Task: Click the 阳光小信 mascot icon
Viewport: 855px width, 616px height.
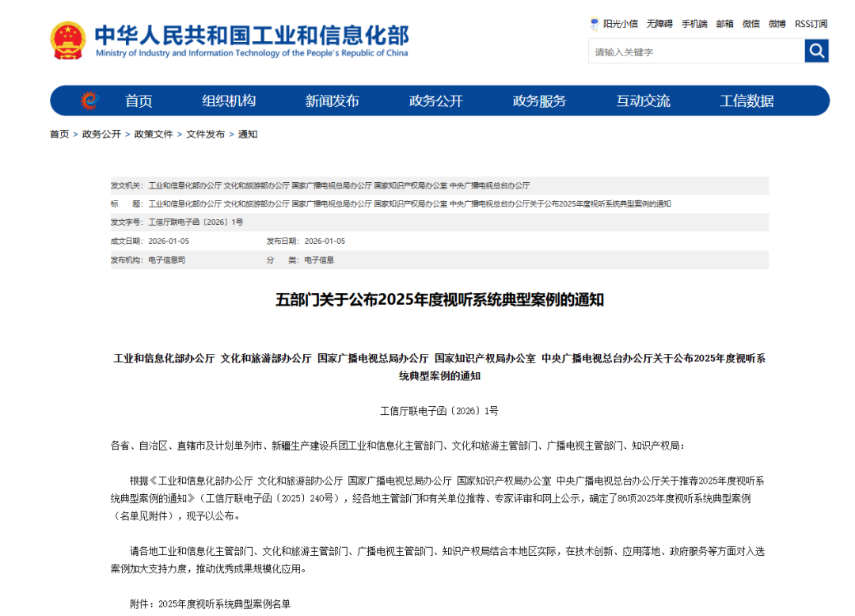Action: (595, 24)
